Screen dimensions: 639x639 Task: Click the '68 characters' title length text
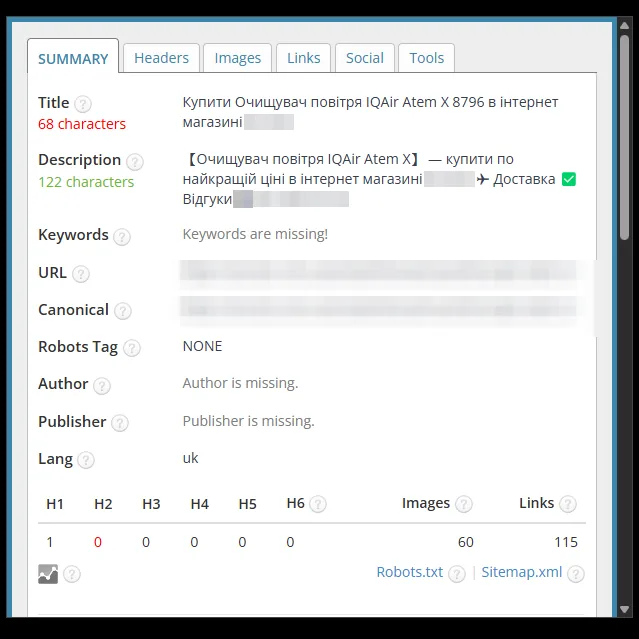click(82, 124)
